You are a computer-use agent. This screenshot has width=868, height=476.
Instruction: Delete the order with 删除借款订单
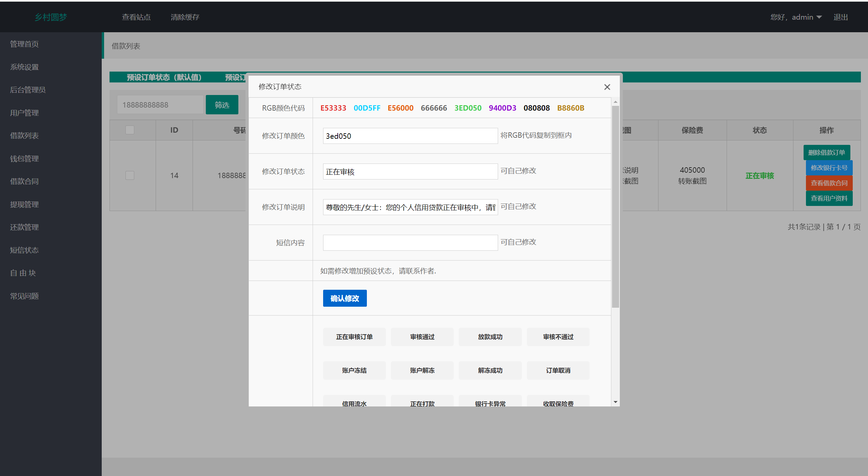click(827, 152)
